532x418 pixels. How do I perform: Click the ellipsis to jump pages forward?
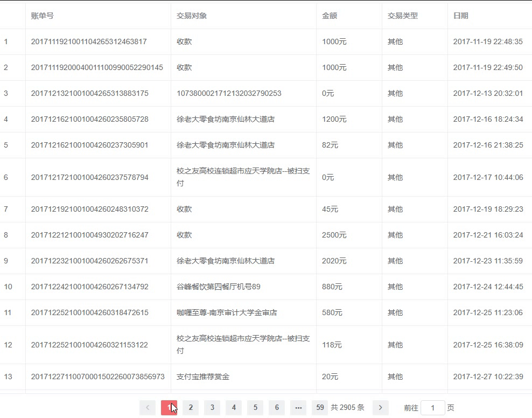point(298,408)
